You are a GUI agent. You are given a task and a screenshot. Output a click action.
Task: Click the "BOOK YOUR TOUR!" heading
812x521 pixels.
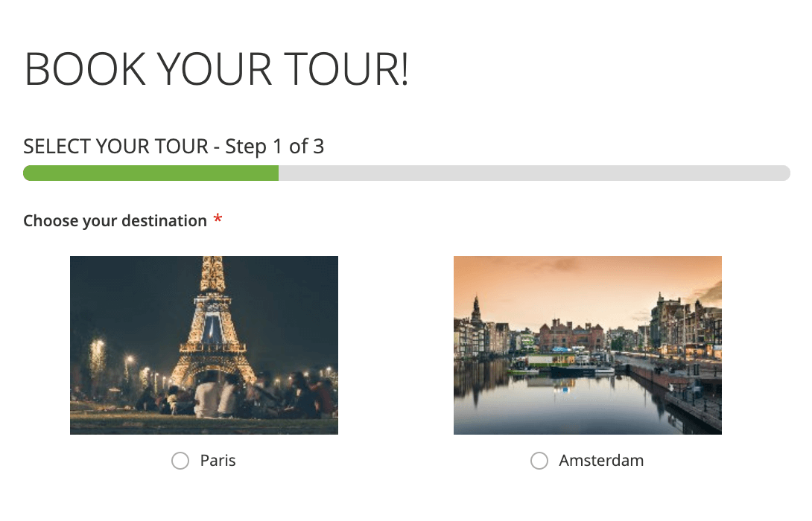click(x=217, y=70)
